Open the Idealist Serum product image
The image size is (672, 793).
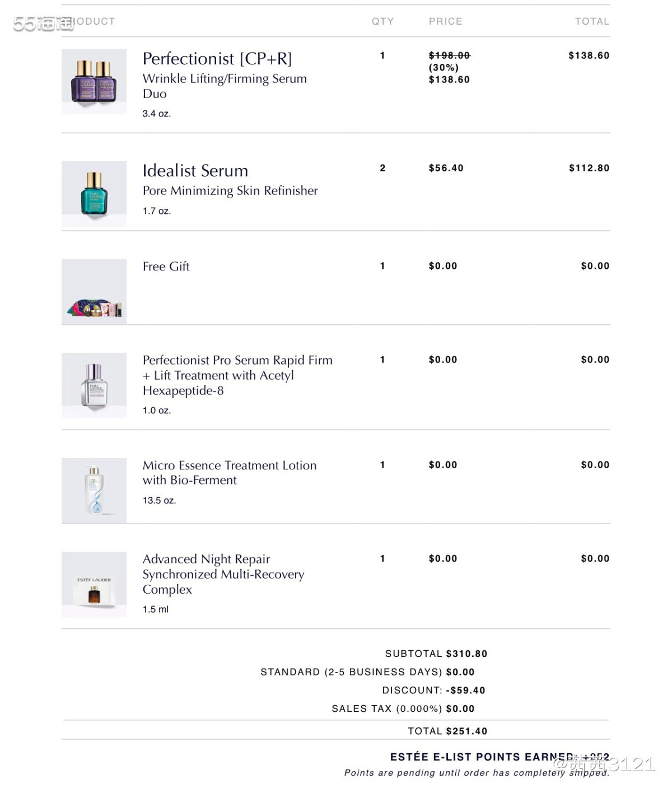pos(94,194)
